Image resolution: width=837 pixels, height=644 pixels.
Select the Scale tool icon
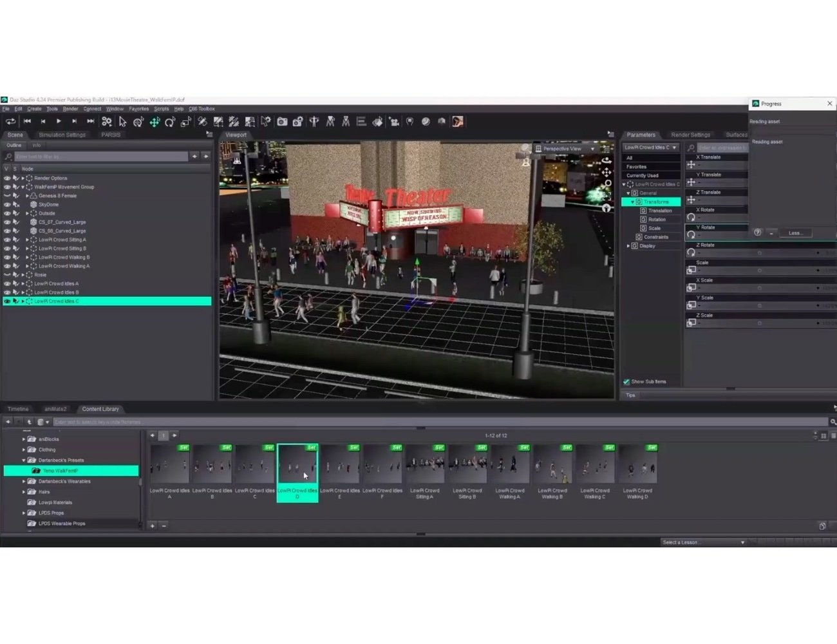185,122
